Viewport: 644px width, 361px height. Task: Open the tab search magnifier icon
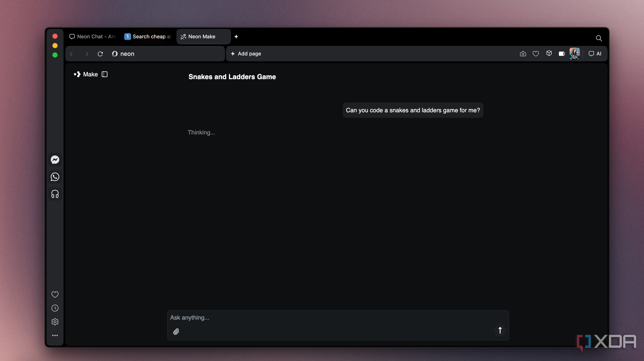click(x=599, y=38)
